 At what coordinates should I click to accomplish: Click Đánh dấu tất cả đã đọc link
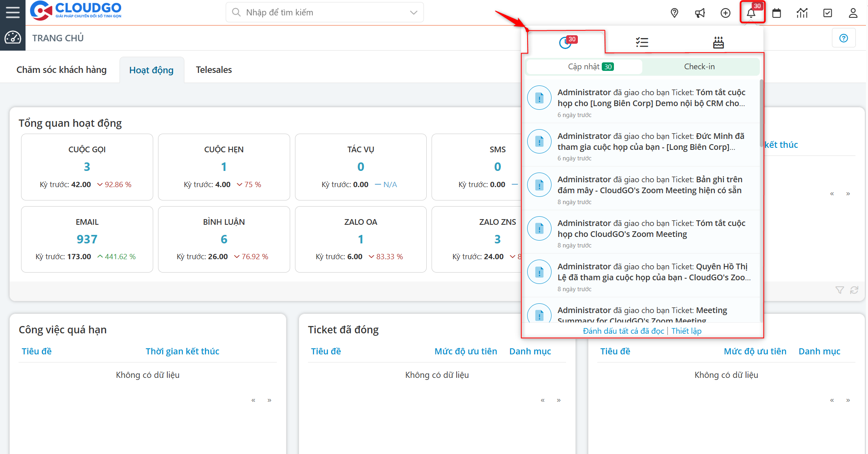click(623, 331)
